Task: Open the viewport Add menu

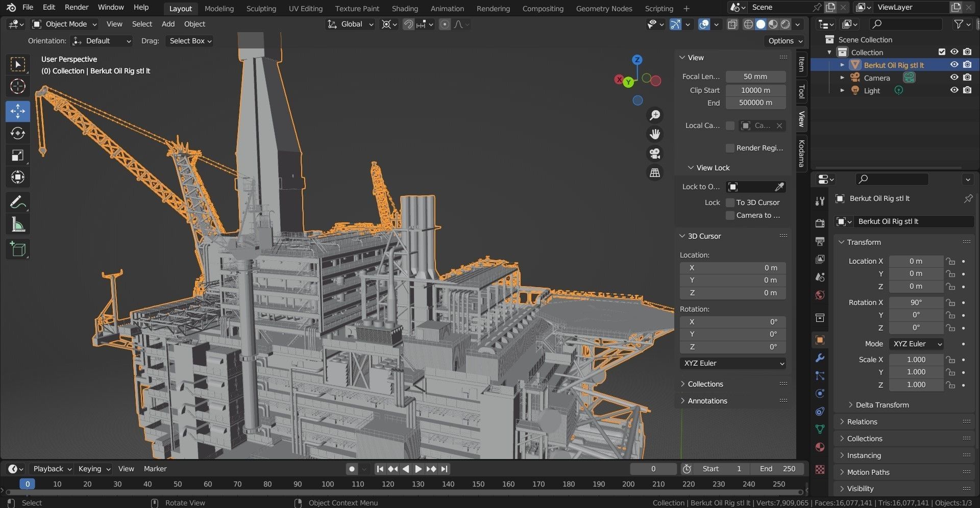Action: tap(168, 24)
